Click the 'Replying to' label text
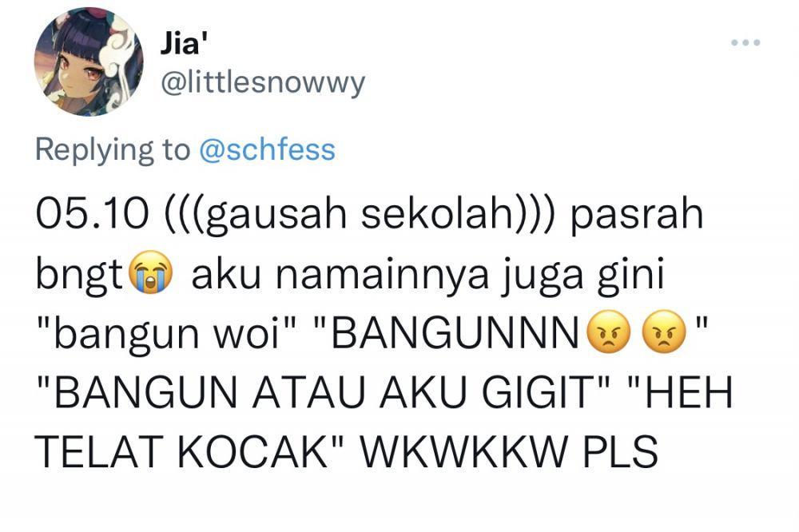799x532 pixels. point(113,151)
